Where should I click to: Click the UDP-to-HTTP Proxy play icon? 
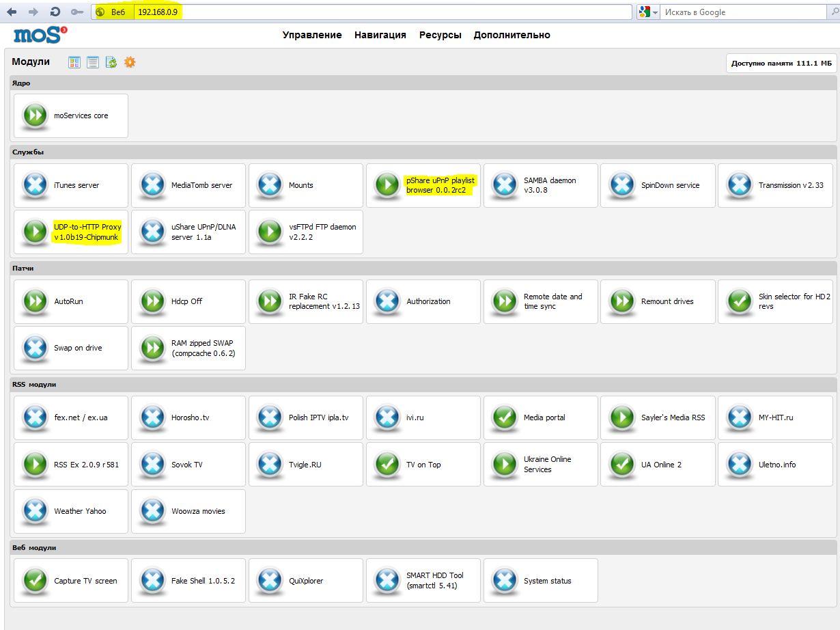coord(35,232)
